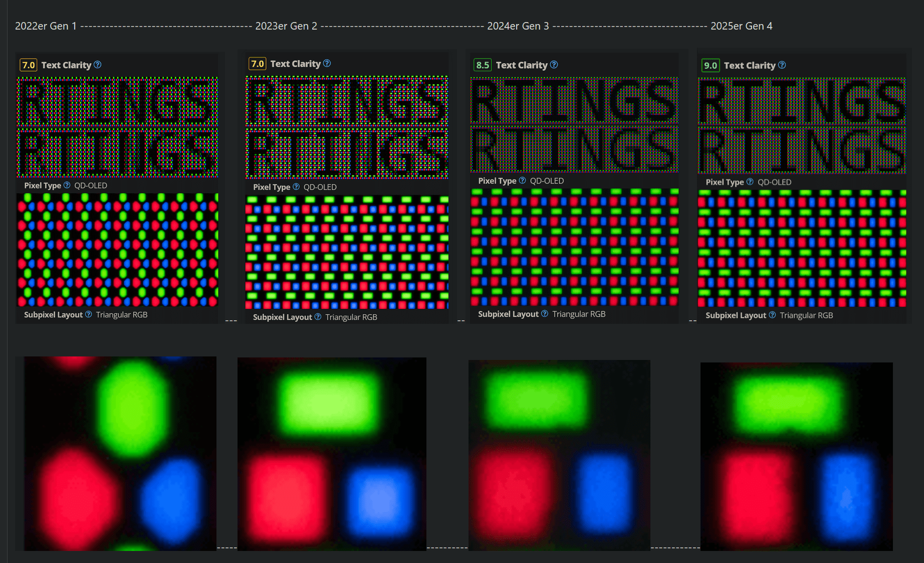924x563 pixels.
Task: Select Gen 3 enlarged single-pixel close-up image
Action: point(559,455)
